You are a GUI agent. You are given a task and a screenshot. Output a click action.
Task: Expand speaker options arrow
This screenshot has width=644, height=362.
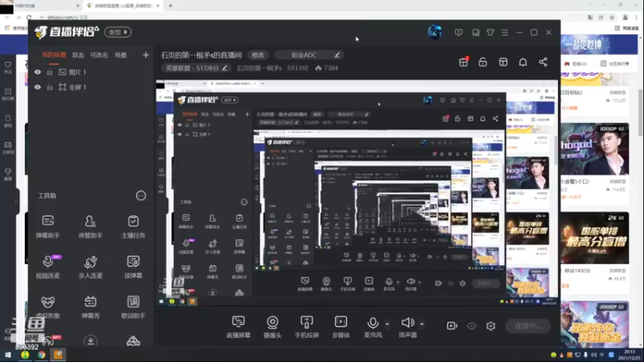click(422, 324)
